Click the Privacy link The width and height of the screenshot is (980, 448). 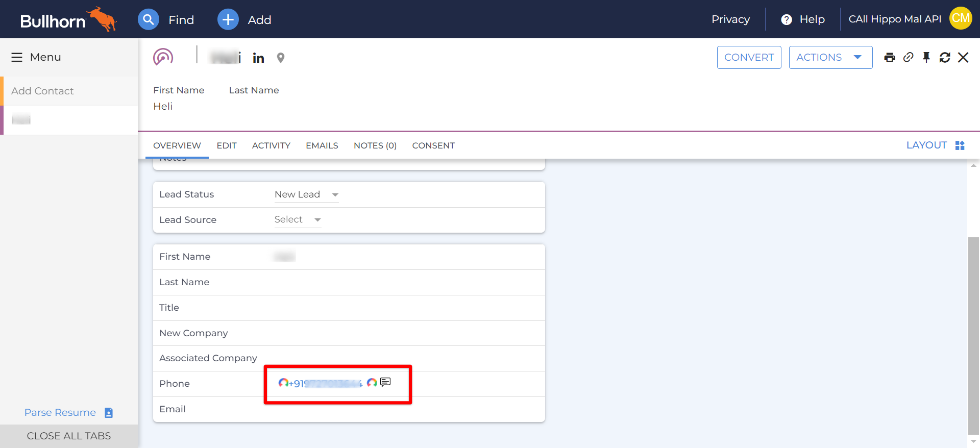(730, 19)
